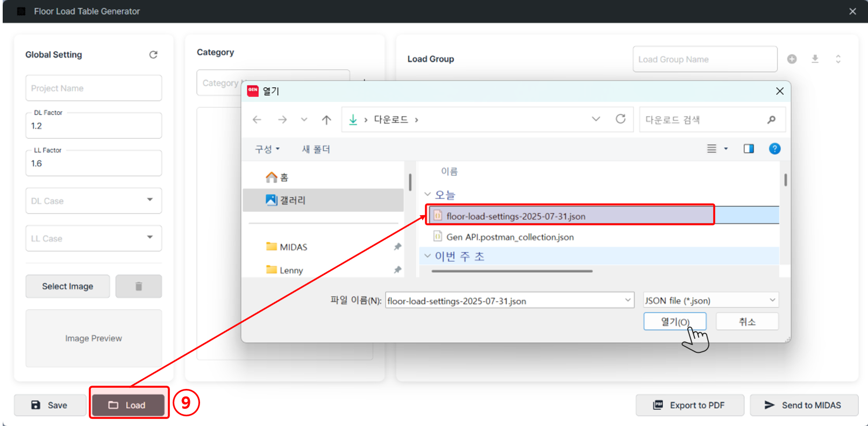Click the trash delete image button
Screen dimensions: 868x426
tap(138, 286)
